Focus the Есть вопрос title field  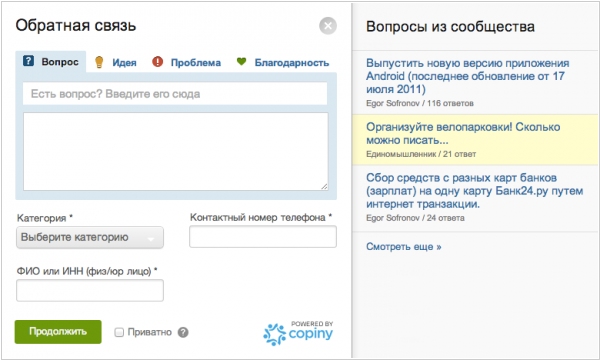[175, 94]
